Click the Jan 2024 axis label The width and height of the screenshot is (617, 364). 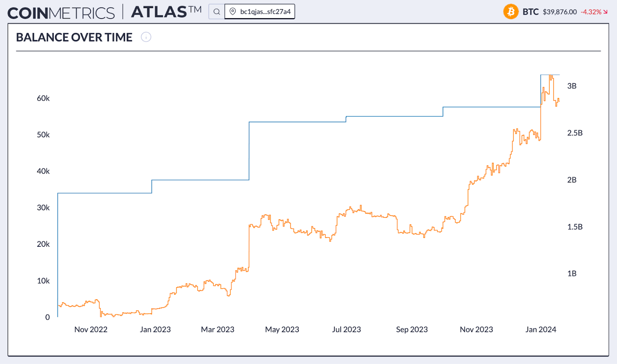click(x=541, y=329)
